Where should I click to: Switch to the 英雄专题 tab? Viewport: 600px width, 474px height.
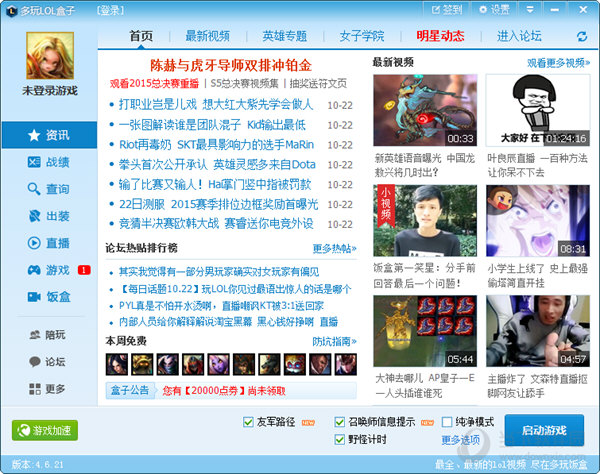tap(285, 36)
